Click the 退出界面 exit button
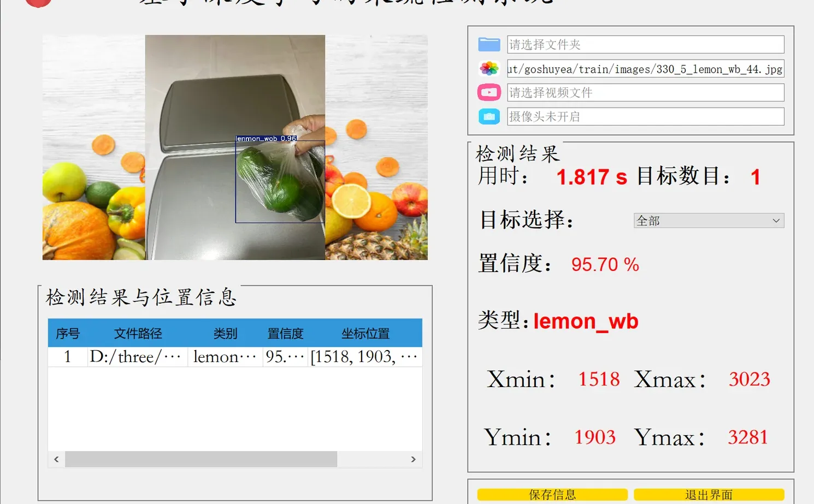The height and width of the screenshot is (504, 814). pyautogui.click(x=709, y=494)
